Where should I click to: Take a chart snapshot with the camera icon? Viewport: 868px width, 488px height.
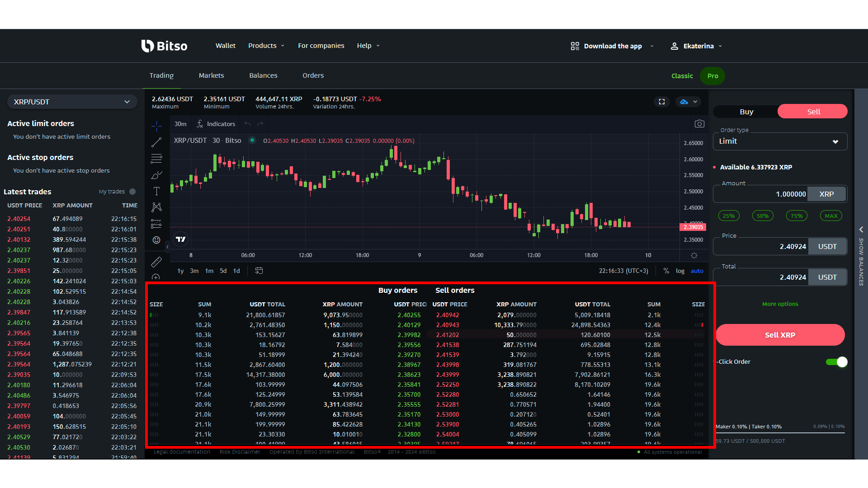[699, 123]
